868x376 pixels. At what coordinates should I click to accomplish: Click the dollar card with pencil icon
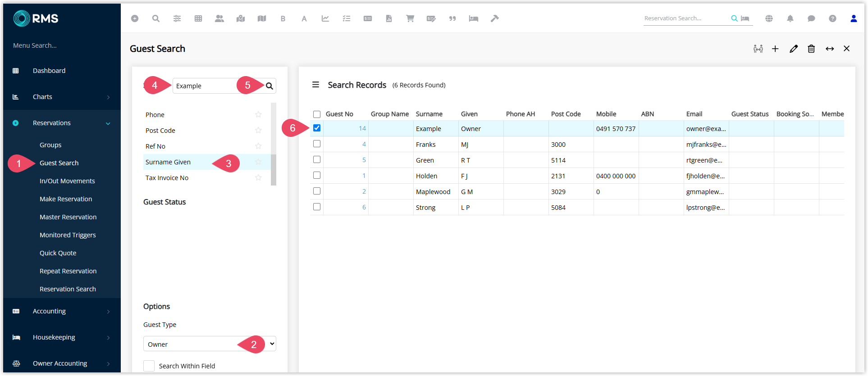431,18
